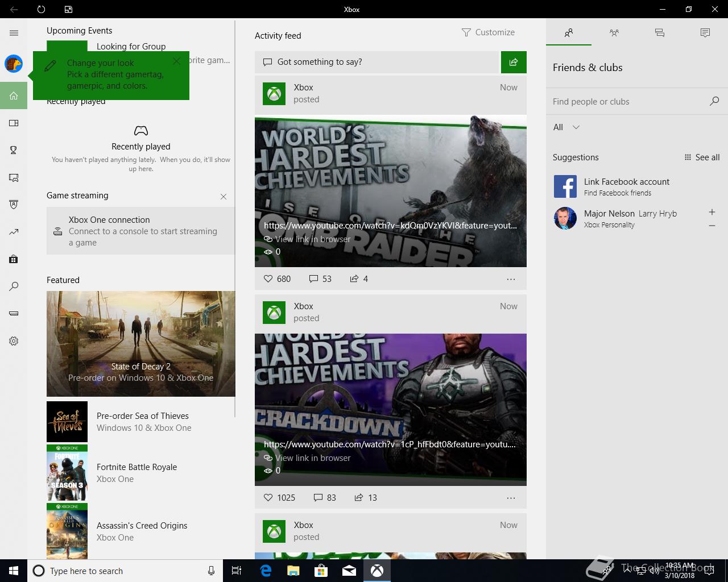Viewport: 728px width, 582px height.
Task: Select the Friends tab in right panel
Action: pyautogui.click(x=569, y=33)
